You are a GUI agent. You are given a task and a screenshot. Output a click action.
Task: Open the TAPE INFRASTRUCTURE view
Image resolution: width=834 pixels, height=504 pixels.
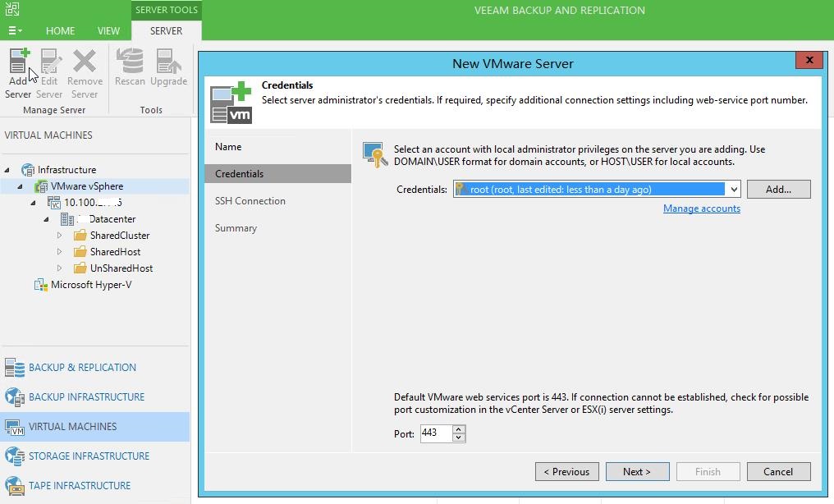[94, 485]
